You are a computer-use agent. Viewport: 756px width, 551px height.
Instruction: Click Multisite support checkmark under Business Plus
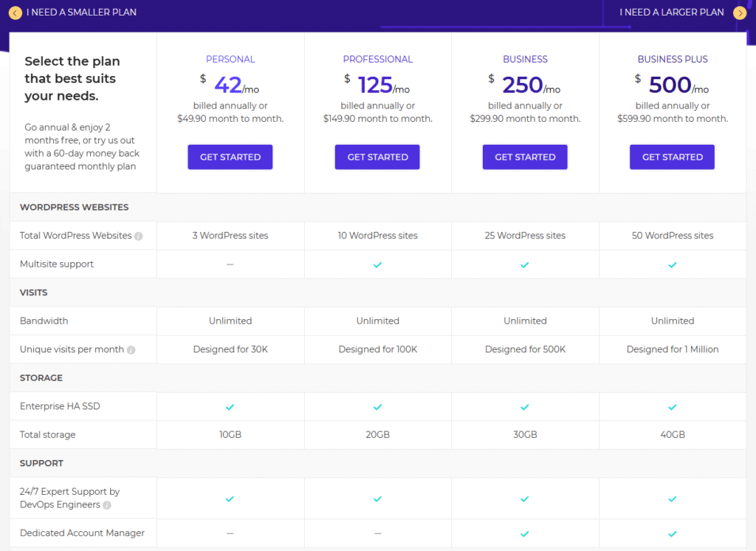tap(672, 264)
